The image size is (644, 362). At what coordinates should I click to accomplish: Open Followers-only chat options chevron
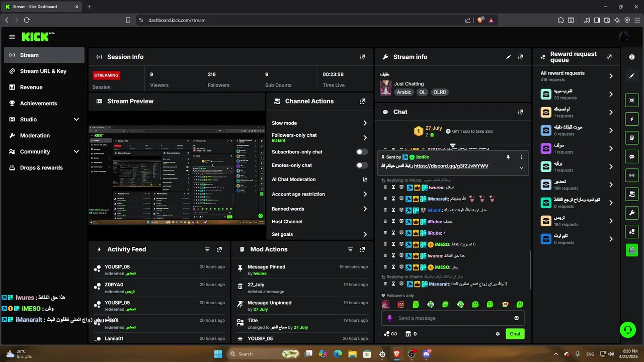coord(365,138)
